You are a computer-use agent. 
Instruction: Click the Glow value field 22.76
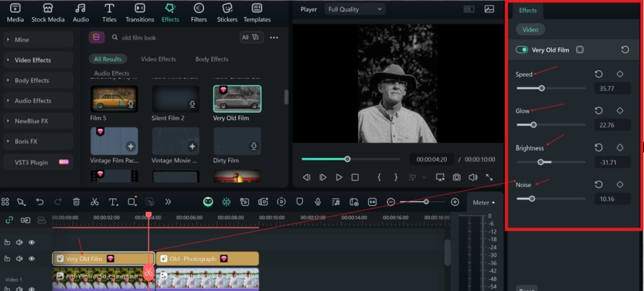pos(613,125)
